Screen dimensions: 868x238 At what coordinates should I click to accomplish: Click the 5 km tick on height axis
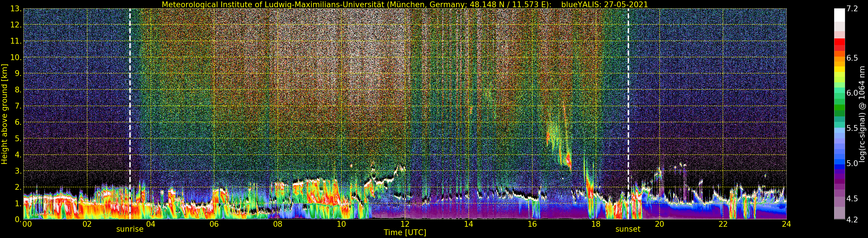click(18, 139)
